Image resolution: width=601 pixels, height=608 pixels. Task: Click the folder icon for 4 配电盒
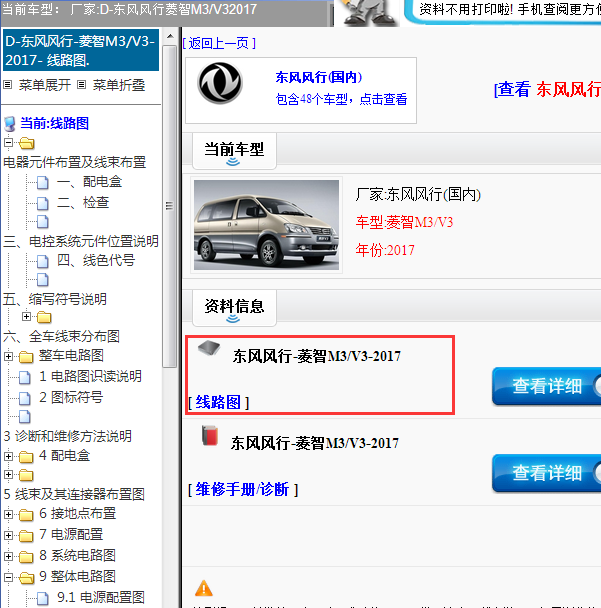26,456
